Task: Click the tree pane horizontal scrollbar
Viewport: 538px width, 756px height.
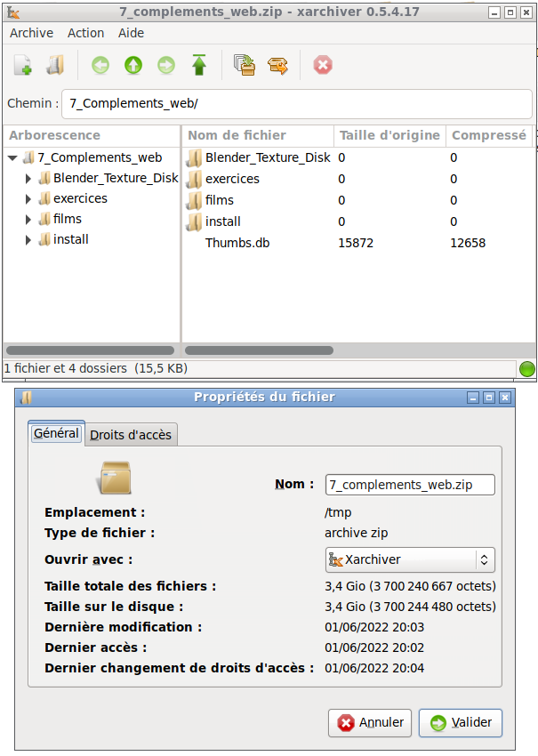Action: [x=90, y=350]
